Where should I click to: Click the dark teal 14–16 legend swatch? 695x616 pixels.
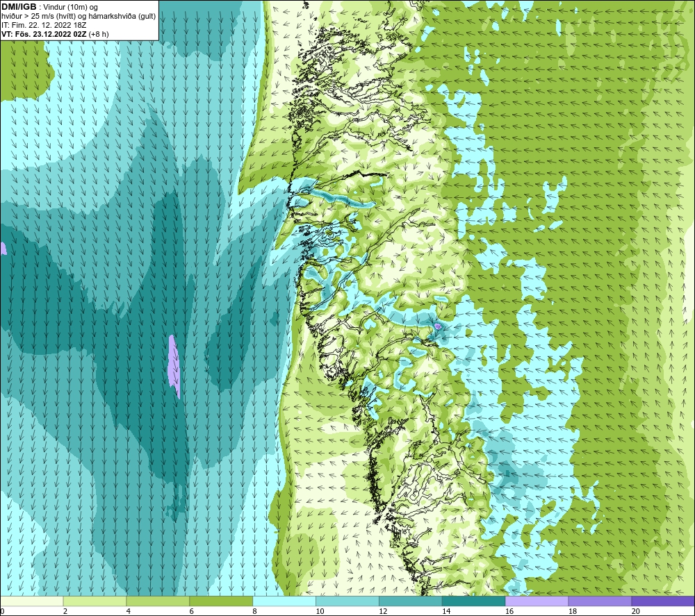(x=474, y=601)
